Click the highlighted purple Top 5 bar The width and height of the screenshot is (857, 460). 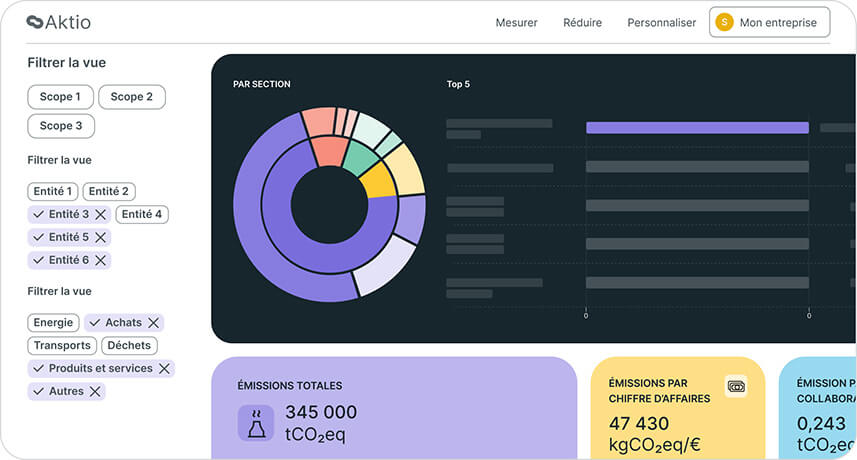click(697, 128)
